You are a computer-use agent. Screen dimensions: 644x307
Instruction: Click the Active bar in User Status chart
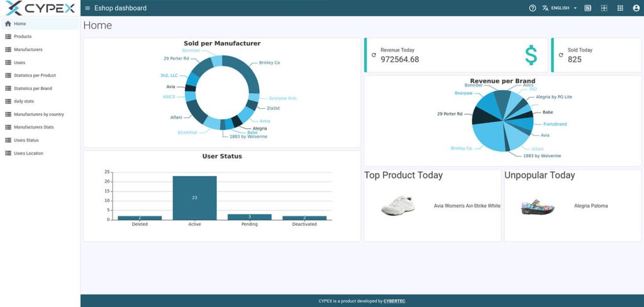[x=195, y=198]
